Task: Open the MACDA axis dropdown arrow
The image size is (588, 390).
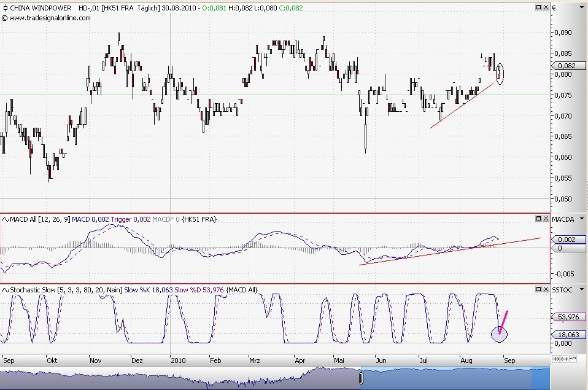Action: 582,219
